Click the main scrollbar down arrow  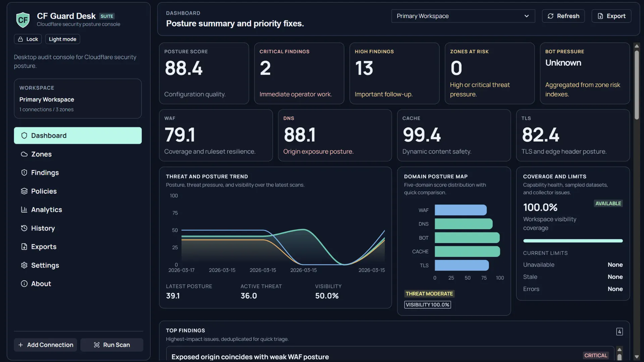(x=636, y=357)
